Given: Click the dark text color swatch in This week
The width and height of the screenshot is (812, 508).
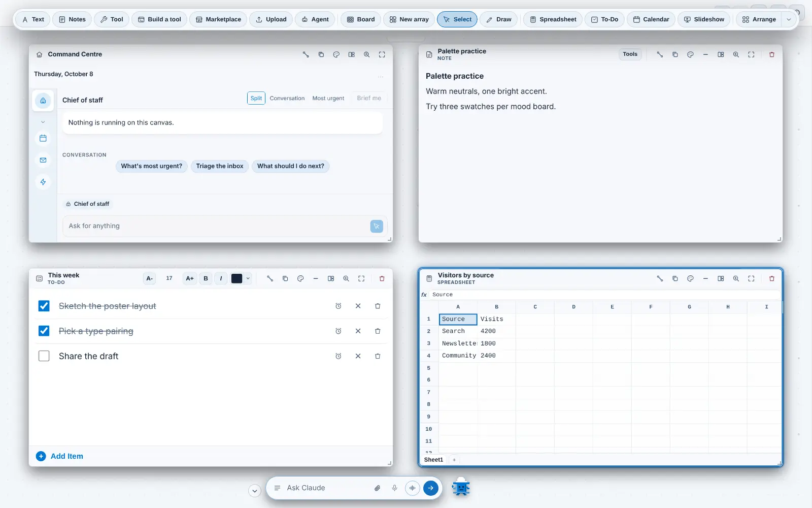Looking at the screenshot, I should (237, 278).
